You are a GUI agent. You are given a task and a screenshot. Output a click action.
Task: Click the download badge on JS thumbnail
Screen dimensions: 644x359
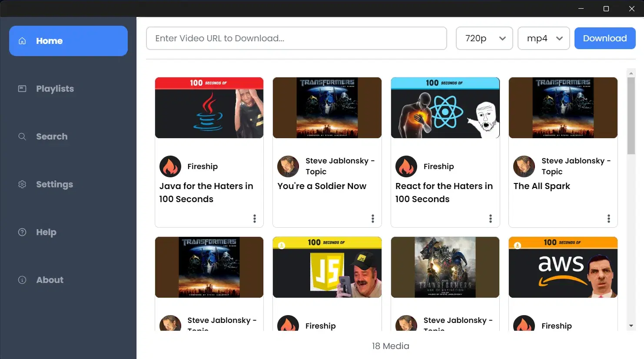(x=282, y=246)
